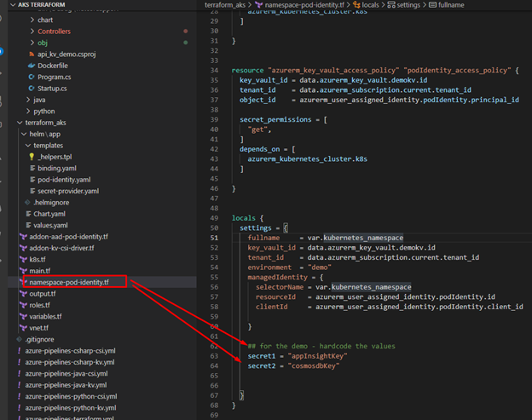Select terraform_aks in the breadcrumb
This screenshot has height=420, width=532.
click(224, 5)
